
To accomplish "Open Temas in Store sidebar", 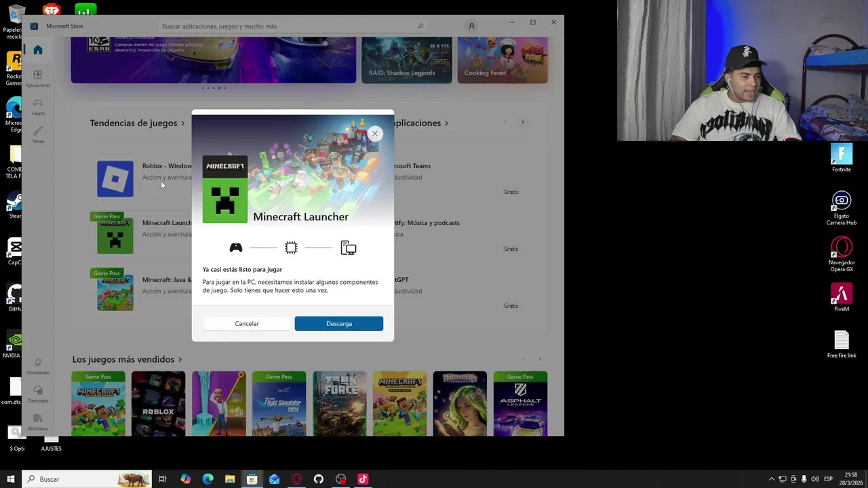I will click(x=38, y=134).
